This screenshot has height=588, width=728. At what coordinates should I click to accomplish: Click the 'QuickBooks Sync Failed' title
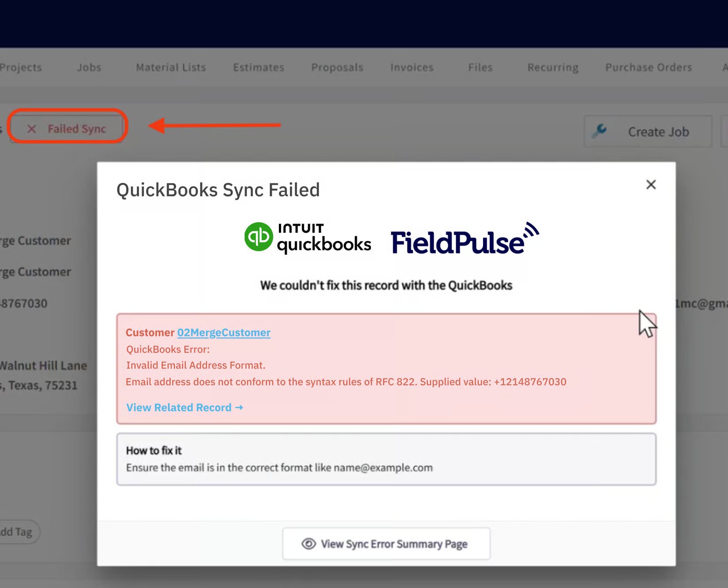pyautogui.click(x=218, y=190)
